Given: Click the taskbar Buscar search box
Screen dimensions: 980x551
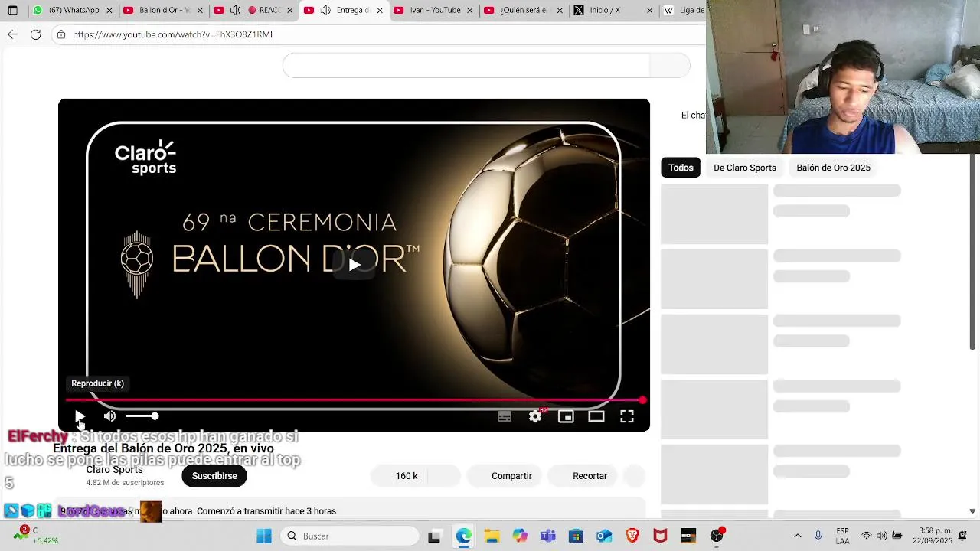Looking at the screenshot, I should pyautogui.click(x=350, y=536).
